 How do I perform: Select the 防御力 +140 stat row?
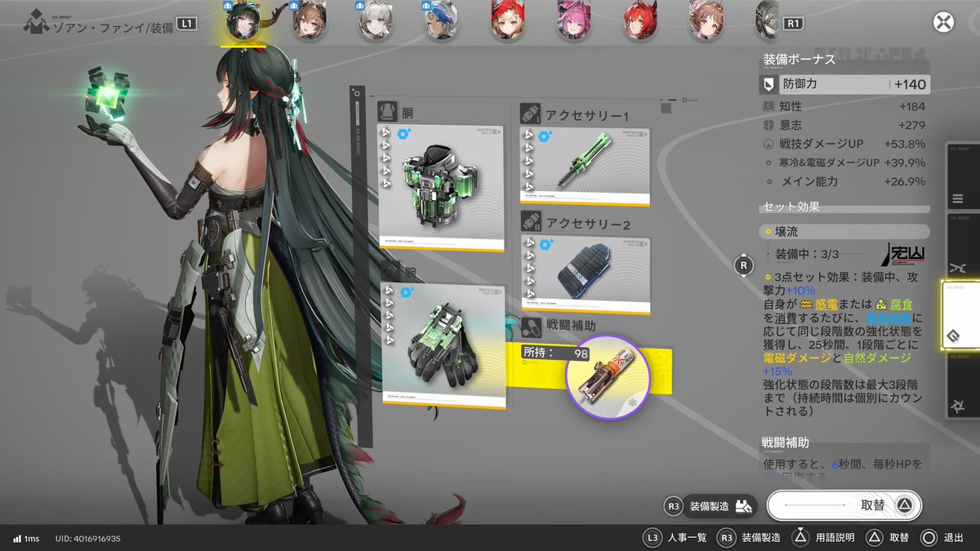844,84
